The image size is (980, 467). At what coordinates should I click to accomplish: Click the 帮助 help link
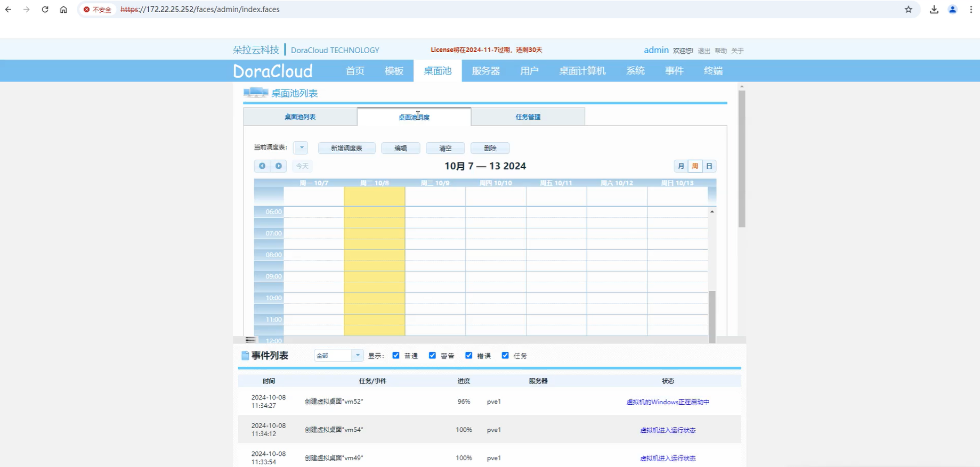pyautogui.click(x=720, y=51)
